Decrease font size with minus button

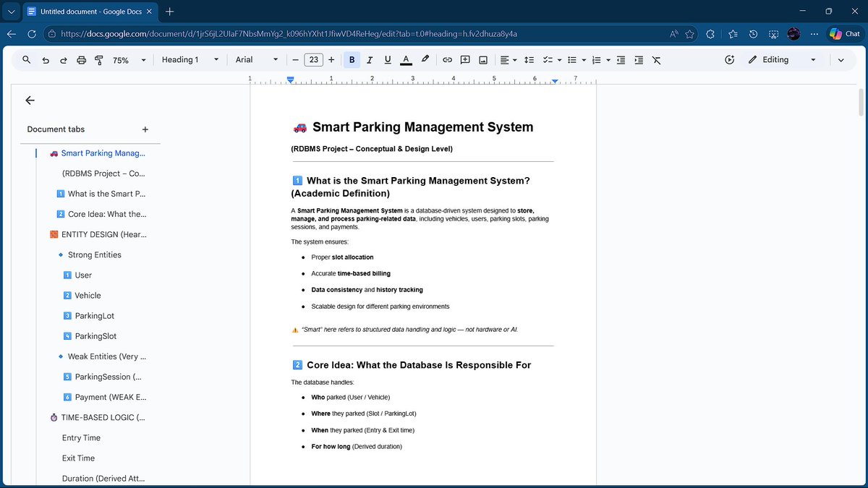(x=295, y=60)
